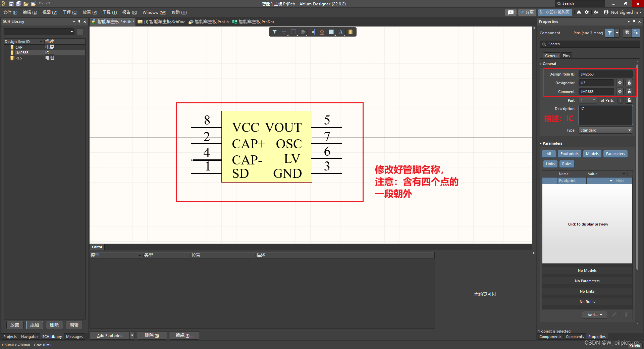Viewport: 644px width, 349px height.
Task: Open project using the project folder icon
Action: click(x=33, y=4)
